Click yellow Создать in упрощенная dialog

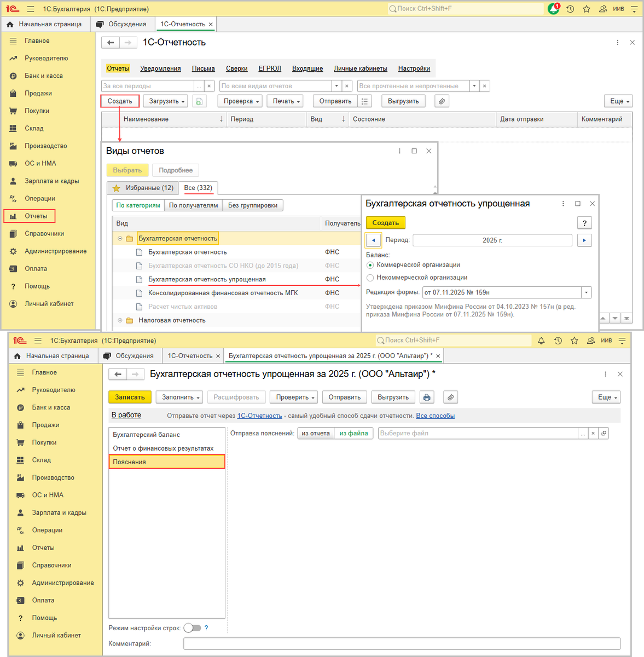pyautogui.click(x=386, y=223)
